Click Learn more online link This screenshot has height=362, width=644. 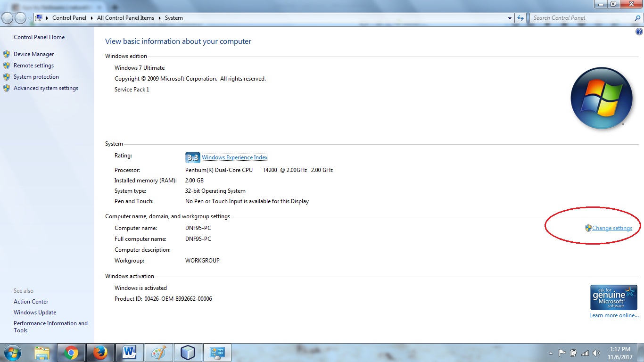(614, 315)
